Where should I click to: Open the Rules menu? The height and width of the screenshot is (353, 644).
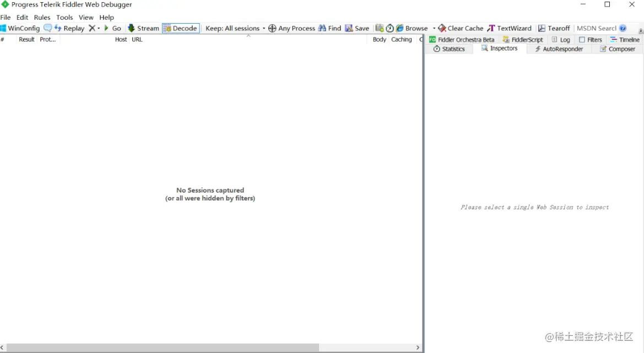coord(42,17)
